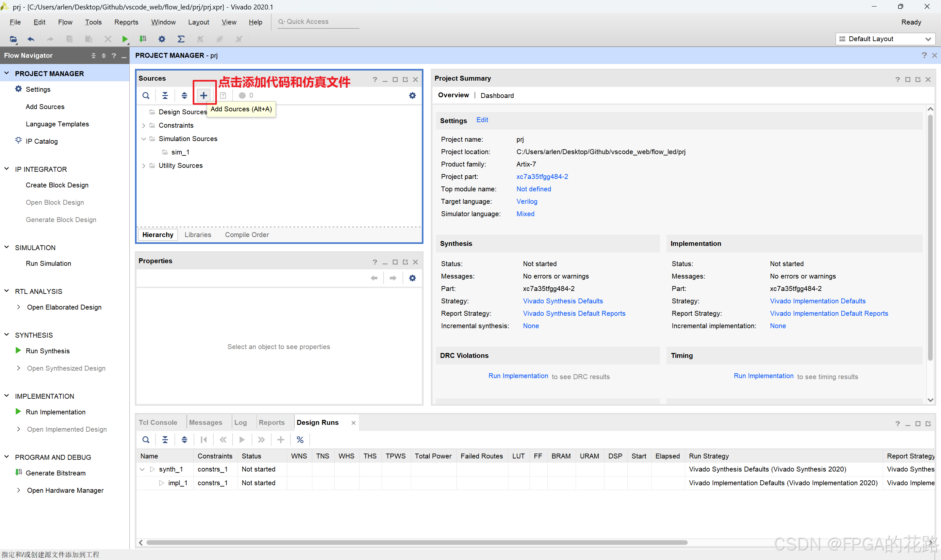Viewport: 941px width, 560px height.
Task: Float the Sources panel
Action: click(405, 79)
